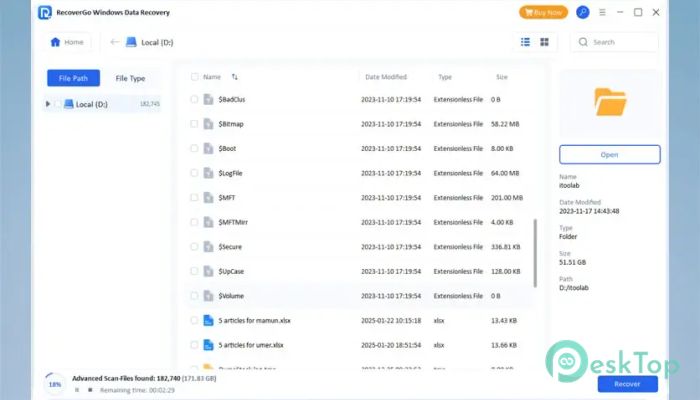Open the key registration icon

(x=583, y=12)
